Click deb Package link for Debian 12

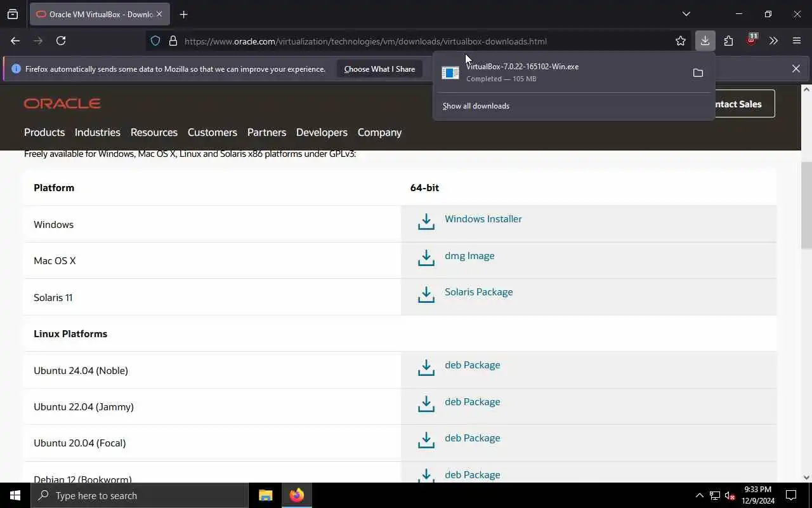[x=473, y=475]
